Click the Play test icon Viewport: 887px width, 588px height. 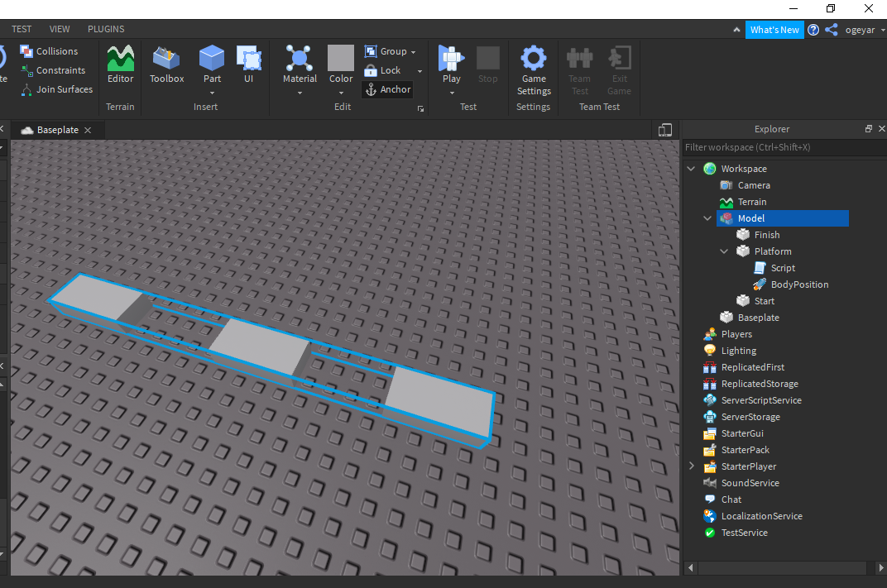coord(452,58)
